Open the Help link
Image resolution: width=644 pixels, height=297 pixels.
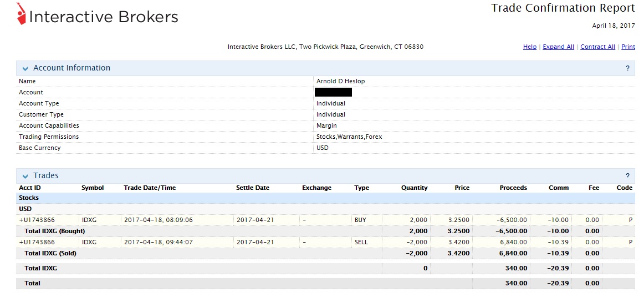529,47
